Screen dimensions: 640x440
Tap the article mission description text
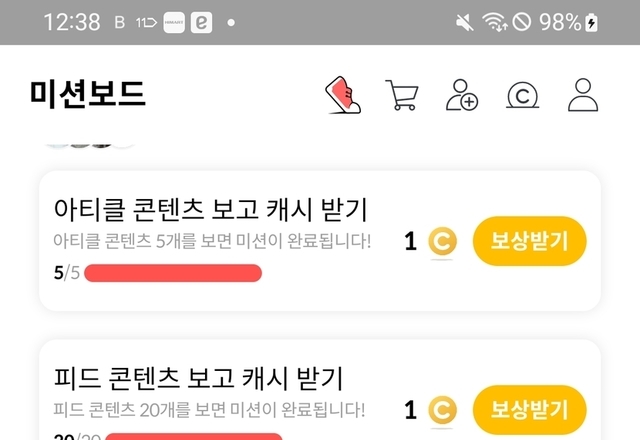(211, 241)
